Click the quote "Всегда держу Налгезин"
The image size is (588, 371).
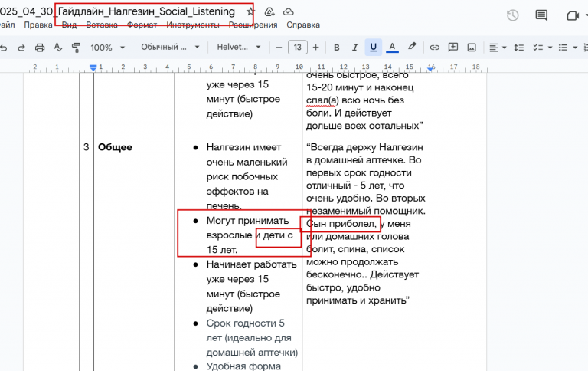coord(364,147)
